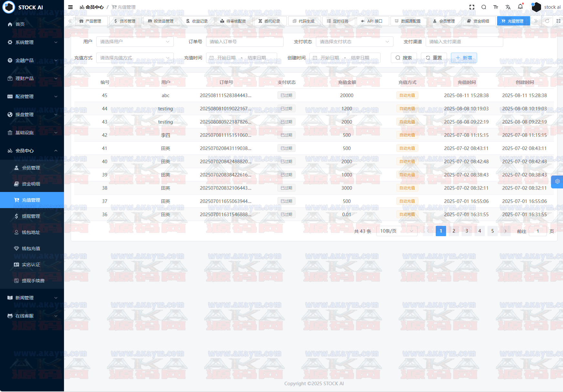
Task: Switch to the 资金明细 tab
Action: (x=478, y=21)
